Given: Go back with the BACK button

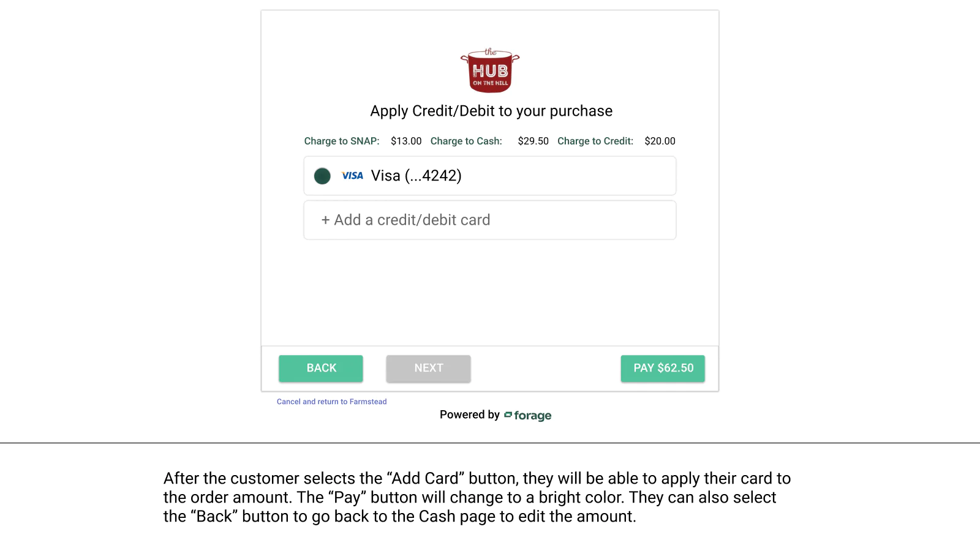Looking at the screenshot, I should 321,369.
